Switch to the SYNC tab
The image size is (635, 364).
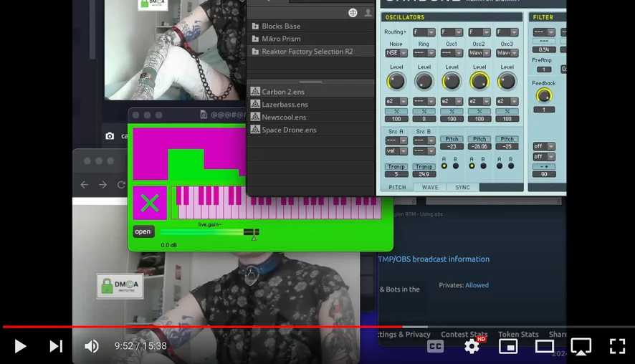coord(462,188)
